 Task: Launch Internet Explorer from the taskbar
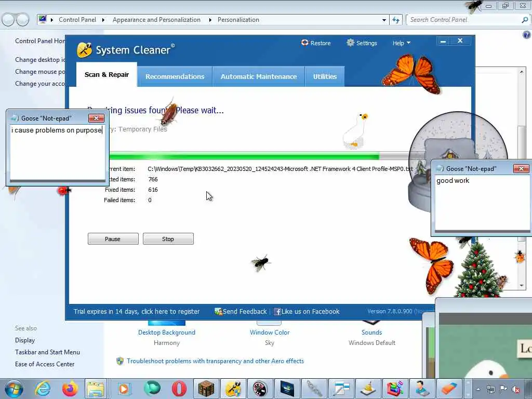tap(43, 389)
